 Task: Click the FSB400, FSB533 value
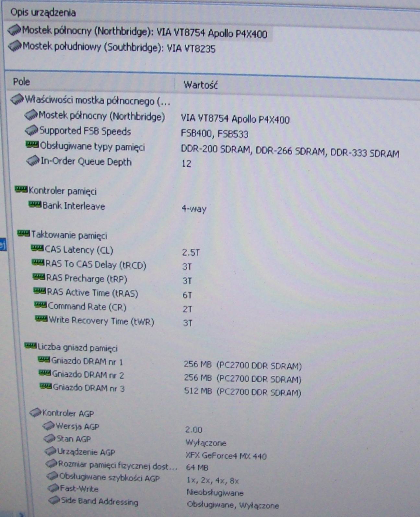click(x=215, y=134)
